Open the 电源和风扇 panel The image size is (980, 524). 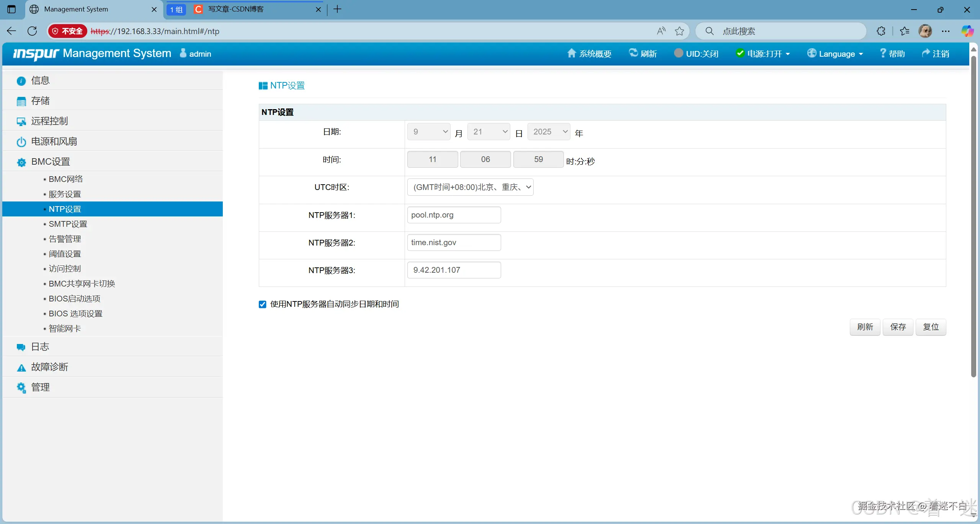click(55, 141)
